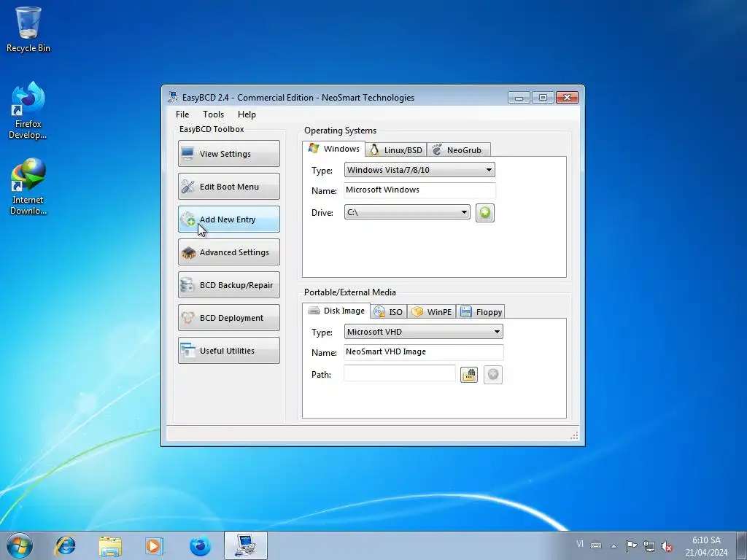Minimize the EasyBCD window

pyautogui.click(x=519, y=98)
